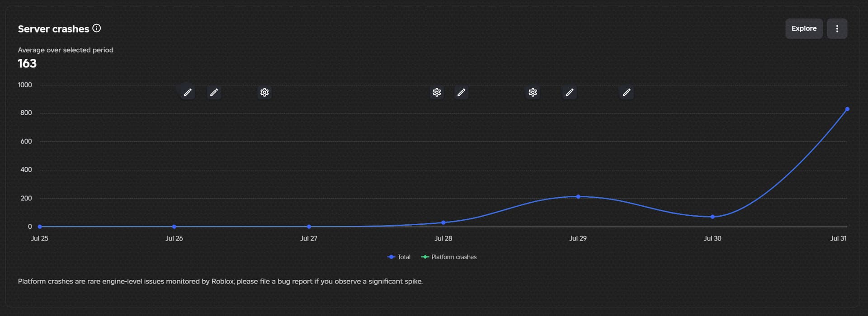Screen dimensions: 868x316
Task: Toggle the Total series in legend
Action: (x=399, y=257)
